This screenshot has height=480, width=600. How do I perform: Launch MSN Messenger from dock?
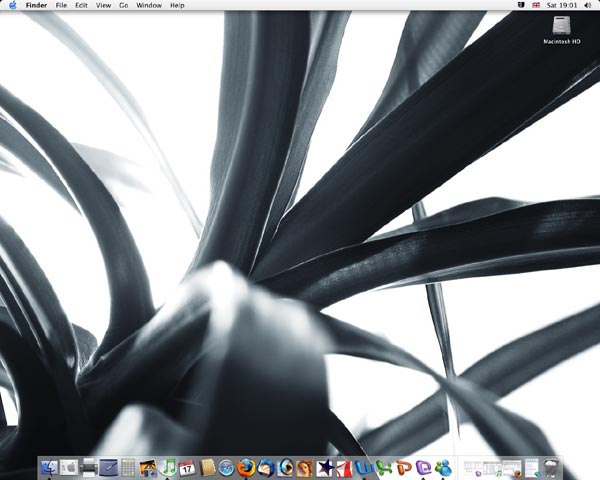[443, 467]
